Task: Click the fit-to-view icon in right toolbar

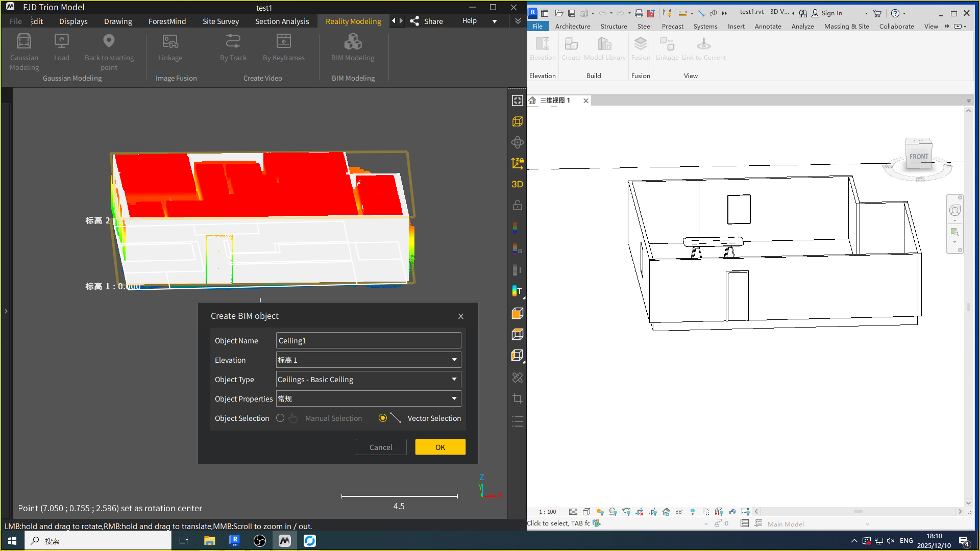Action: click(517, 101)
